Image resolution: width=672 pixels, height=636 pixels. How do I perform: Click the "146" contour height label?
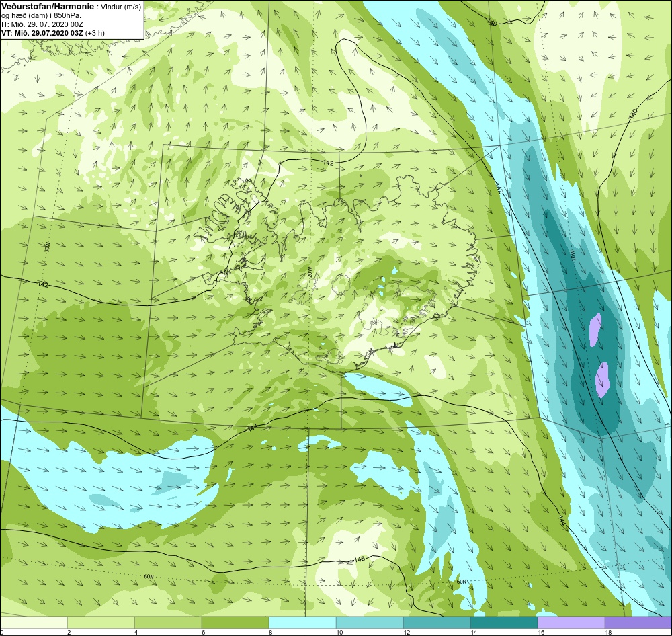[360, 559]
